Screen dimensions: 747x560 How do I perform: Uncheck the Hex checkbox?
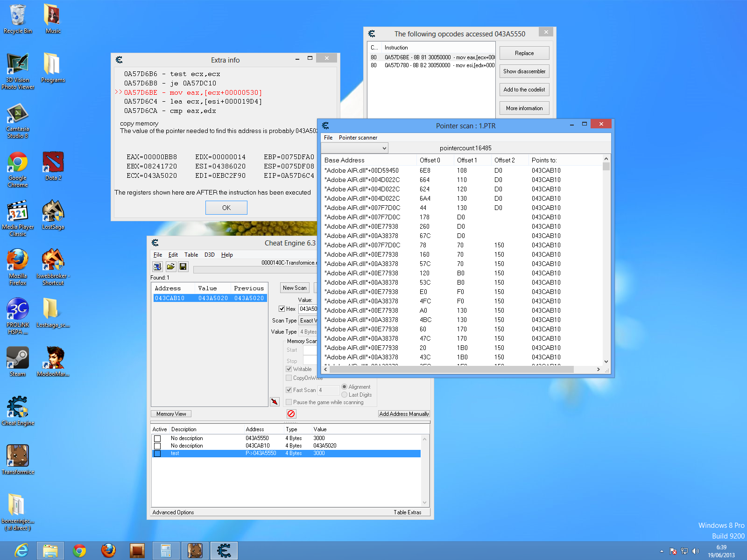pyautogui.click(x=282, y=309)
